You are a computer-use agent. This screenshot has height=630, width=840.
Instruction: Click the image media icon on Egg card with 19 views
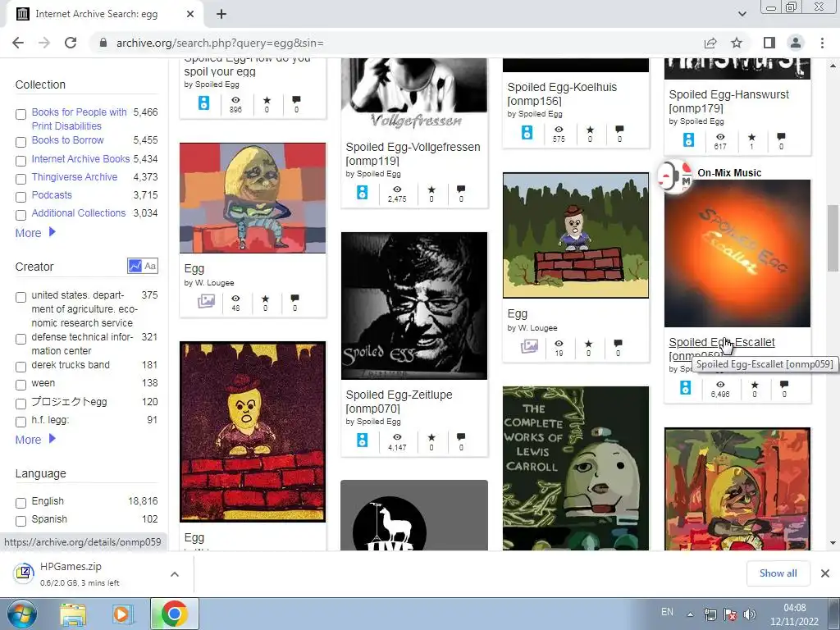point(529,347)
